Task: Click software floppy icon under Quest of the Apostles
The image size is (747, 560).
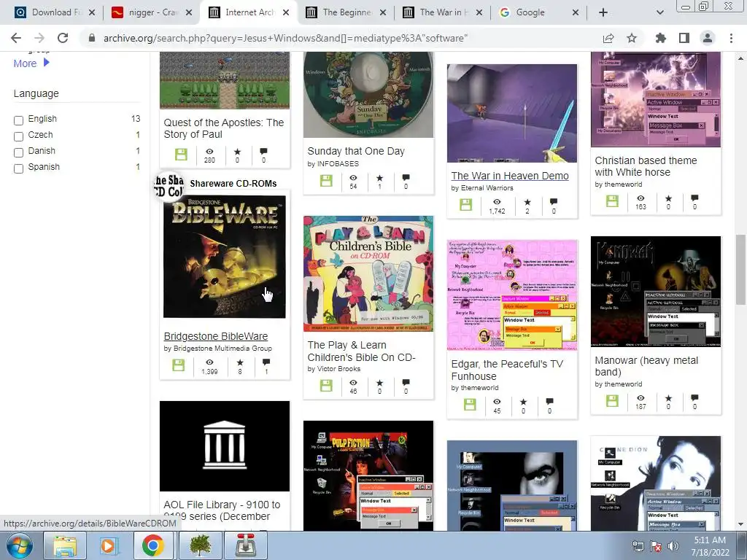Action: tap(181, 155)
